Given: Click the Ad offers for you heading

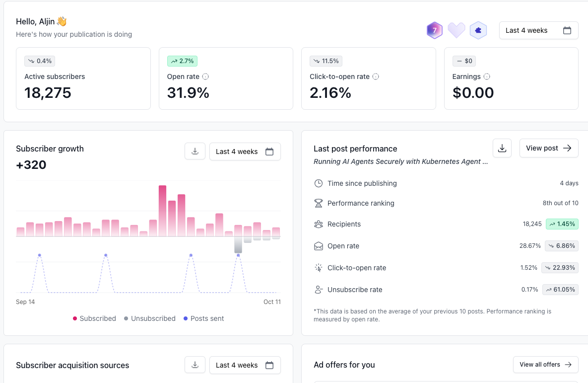Looking at the screenshot, I should pos(344,365).
